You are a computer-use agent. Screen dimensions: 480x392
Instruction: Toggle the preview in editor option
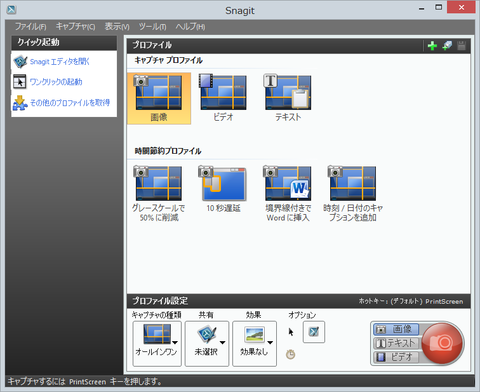(x=314, y=332)
